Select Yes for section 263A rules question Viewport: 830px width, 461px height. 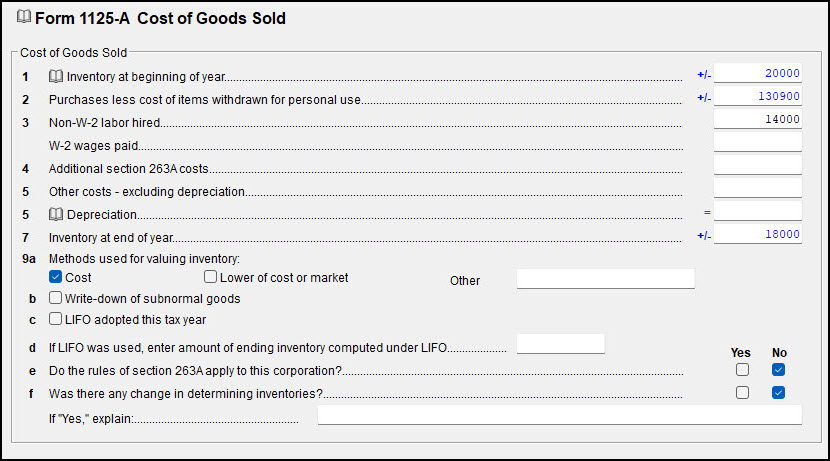742,369
